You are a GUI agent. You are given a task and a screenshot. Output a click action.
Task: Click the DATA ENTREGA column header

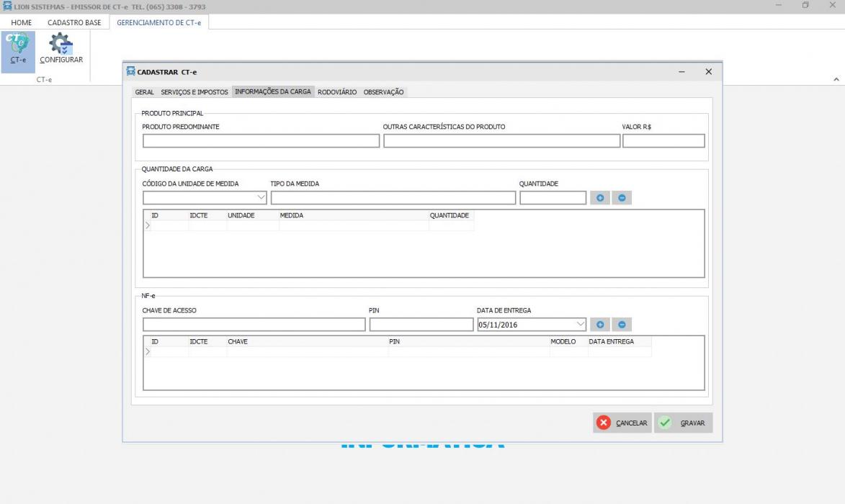(611, 341)
